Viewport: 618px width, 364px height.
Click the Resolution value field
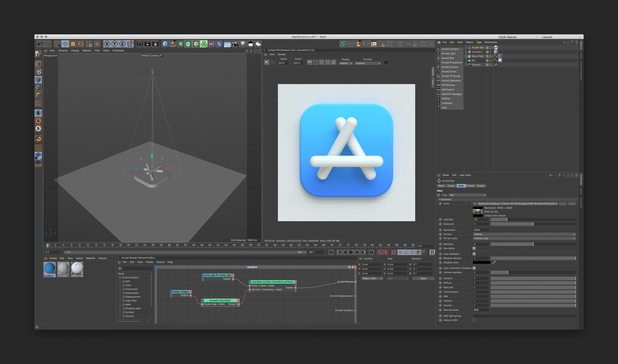481,230
